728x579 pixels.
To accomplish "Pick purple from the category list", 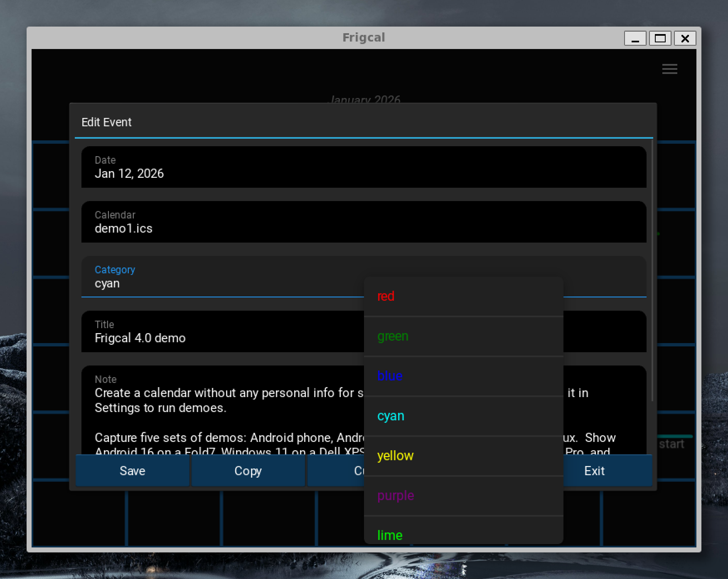I will click(463, 496).
